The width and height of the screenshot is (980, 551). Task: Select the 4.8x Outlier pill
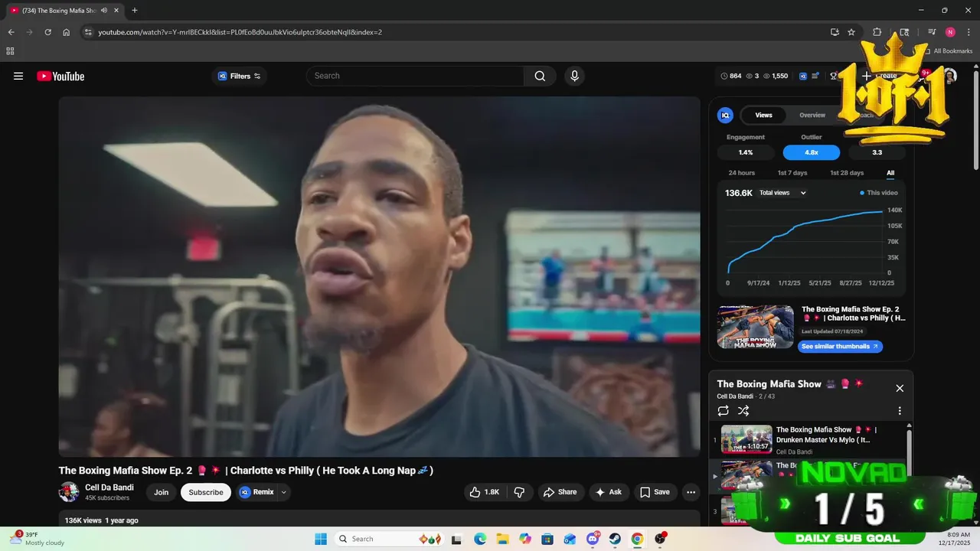pyautogui.click(x=812, y=152)
